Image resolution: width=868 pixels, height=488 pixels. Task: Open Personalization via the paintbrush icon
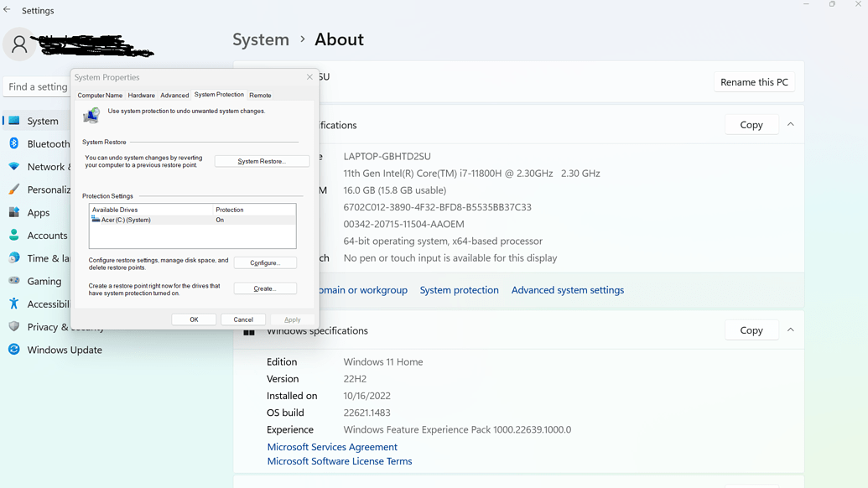tap(14, 189)
